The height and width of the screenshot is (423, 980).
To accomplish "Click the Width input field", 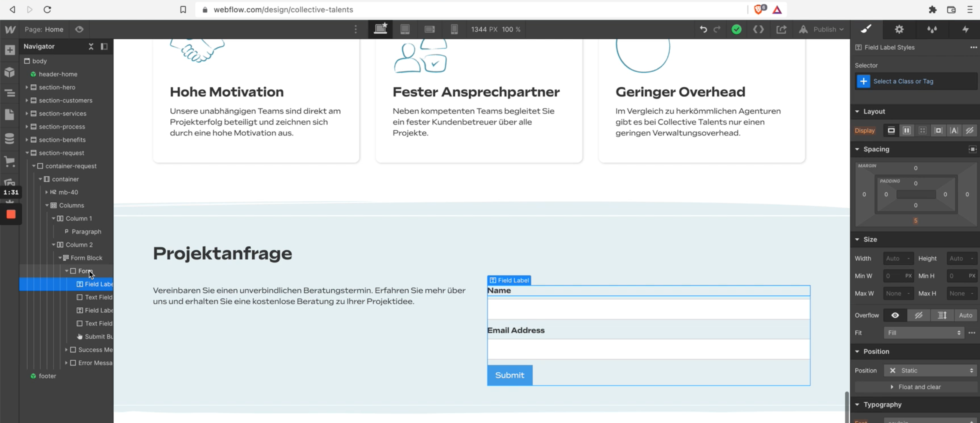I will pos(898,259).
